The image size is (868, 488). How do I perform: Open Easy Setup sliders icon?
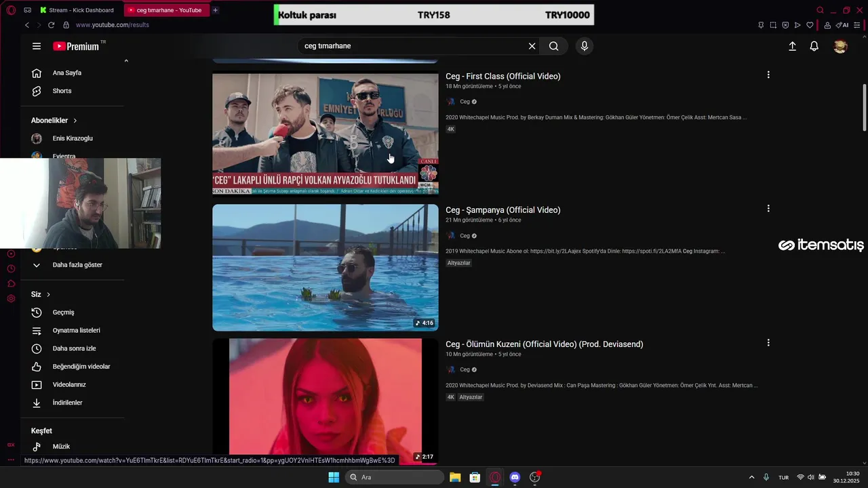click(857, 25)
